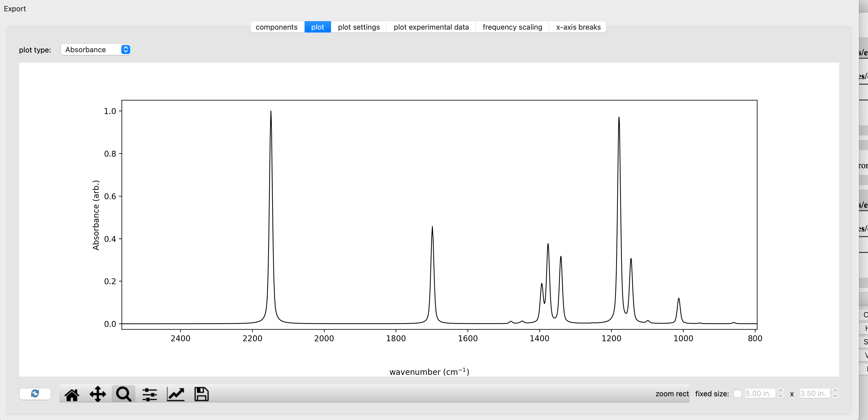The width and height of the screenshot is (868, 420).
Task: Click the wavenumber (cm⁻¹) axis label
Action: coord(429,371)
